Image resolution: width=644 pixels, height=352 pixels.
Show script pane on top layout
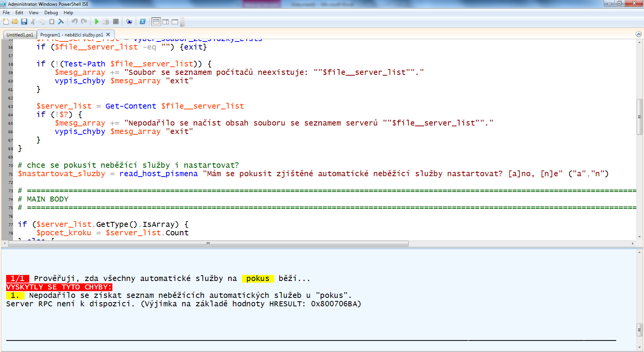pos(156,21)
